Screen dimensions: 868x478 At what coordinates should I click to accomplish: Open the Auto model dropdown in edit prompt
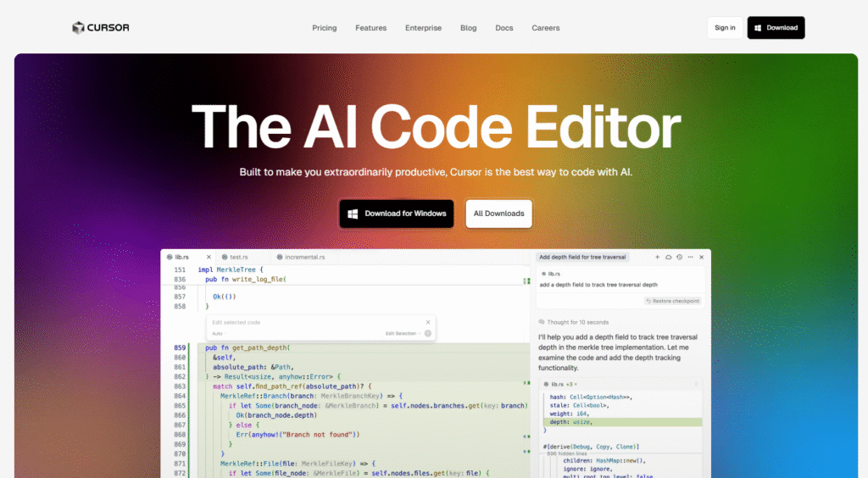tap(219, 334)
